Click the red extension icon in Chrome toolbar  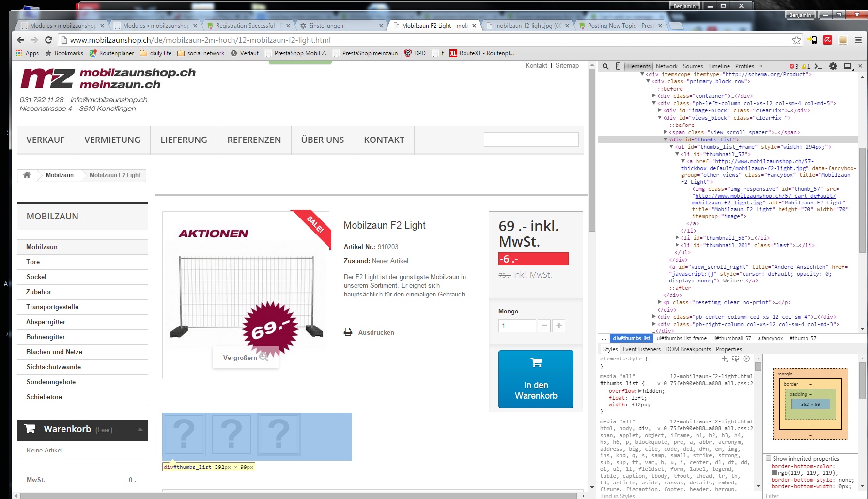point(828,40)
